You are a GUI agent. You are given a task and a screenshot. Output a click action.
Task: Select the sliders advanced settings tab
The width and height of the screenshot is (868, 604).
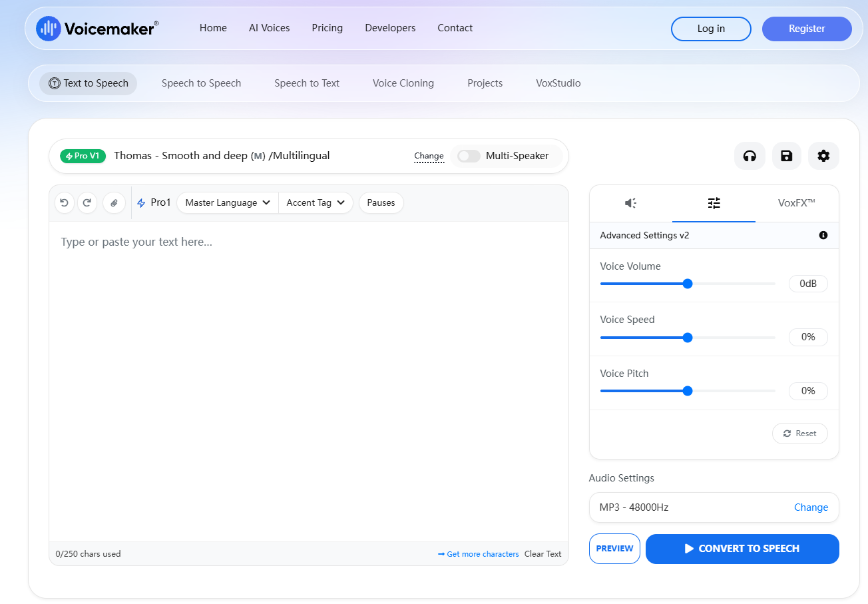[714, 203]
